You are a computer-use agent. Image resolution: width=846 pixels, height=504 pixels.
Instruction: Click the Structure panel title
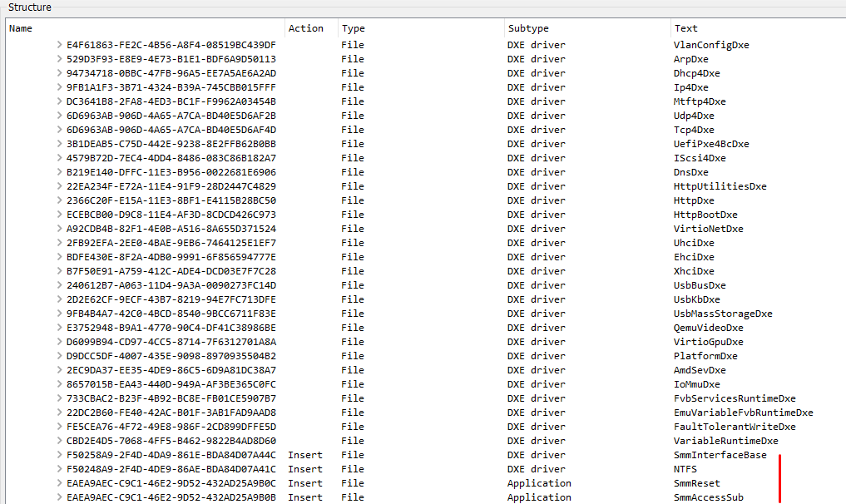[30, 7]
